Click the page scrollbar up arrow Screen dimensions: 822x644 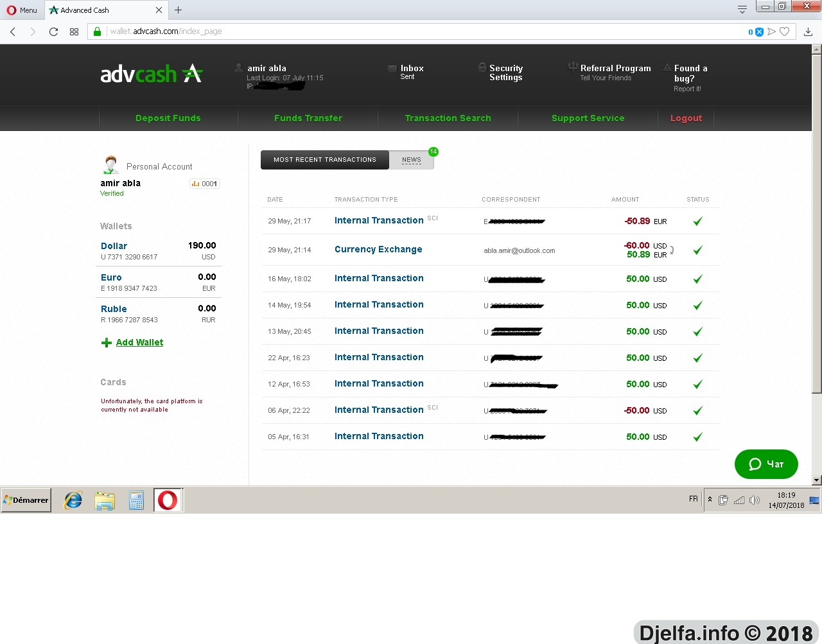click(817, 49)
